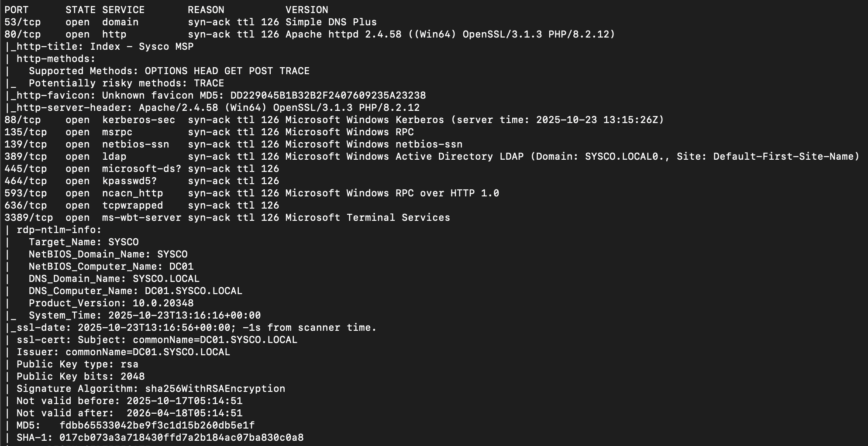Click the 53/tcp port entry

(x=23, y=22)
